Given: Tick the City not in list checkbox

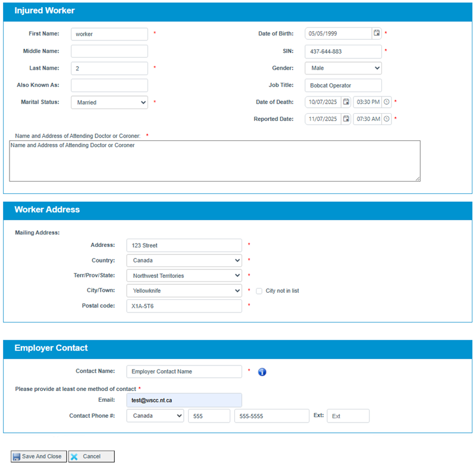Looking at the screenshot, I should tap(259, 291).
